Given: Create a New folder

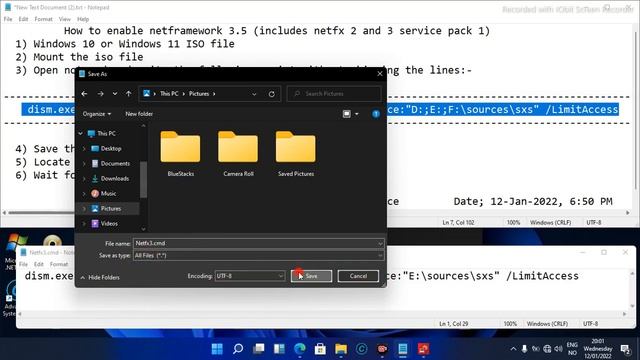Looking at the screenshot, I should click(x=139, y=114).
